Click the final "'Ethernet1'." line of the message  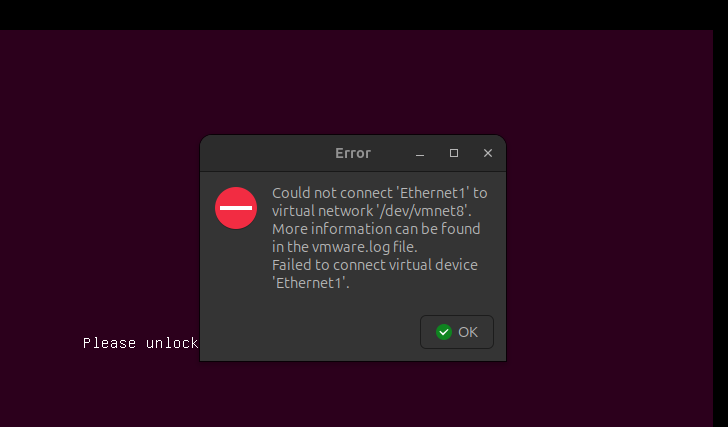tap(311, 283)
